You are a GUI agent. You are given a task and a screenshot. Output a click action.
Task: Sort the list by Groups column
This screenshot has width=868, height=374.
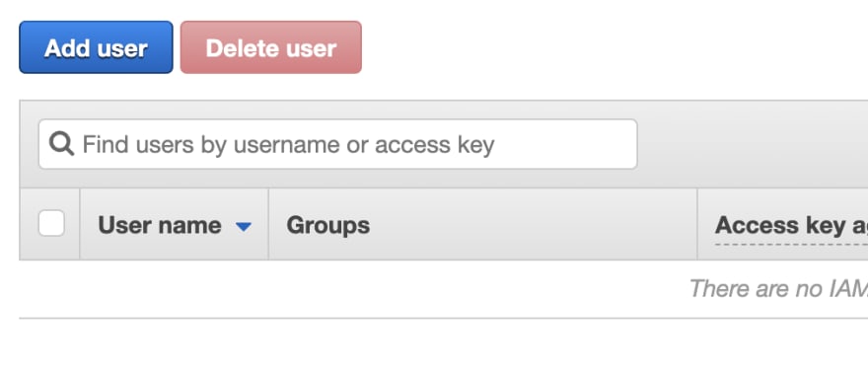pos(328,225)
